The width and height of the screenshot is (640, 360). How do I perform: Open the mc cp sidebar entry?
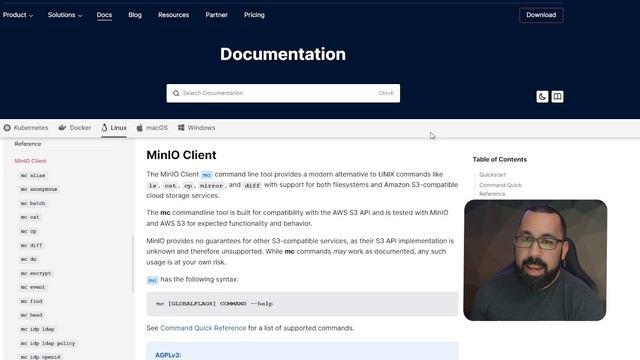tap(29, 231)
